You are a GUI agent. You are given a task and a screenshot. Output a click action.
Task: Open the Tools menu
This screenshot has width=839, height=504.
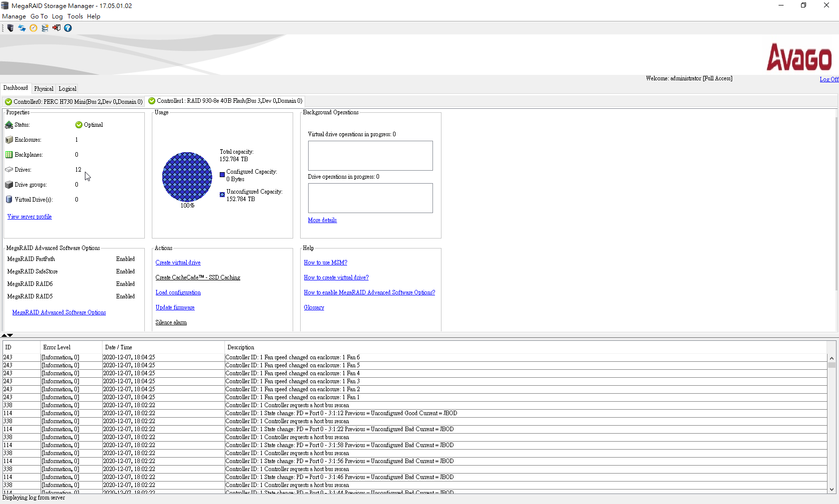click(x=75, y=16)
